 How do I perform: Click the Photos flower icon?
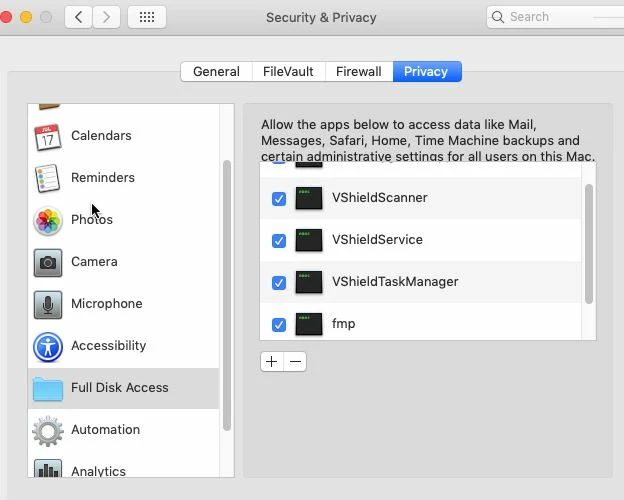[x=48, y=221]
